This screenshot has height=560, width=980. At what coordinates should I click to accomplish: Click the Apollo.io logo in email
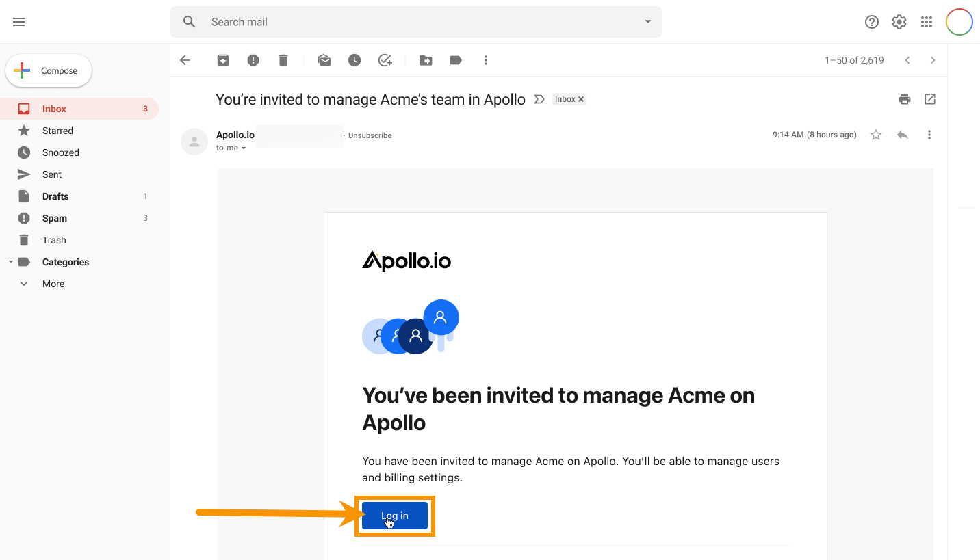(407, 261)
